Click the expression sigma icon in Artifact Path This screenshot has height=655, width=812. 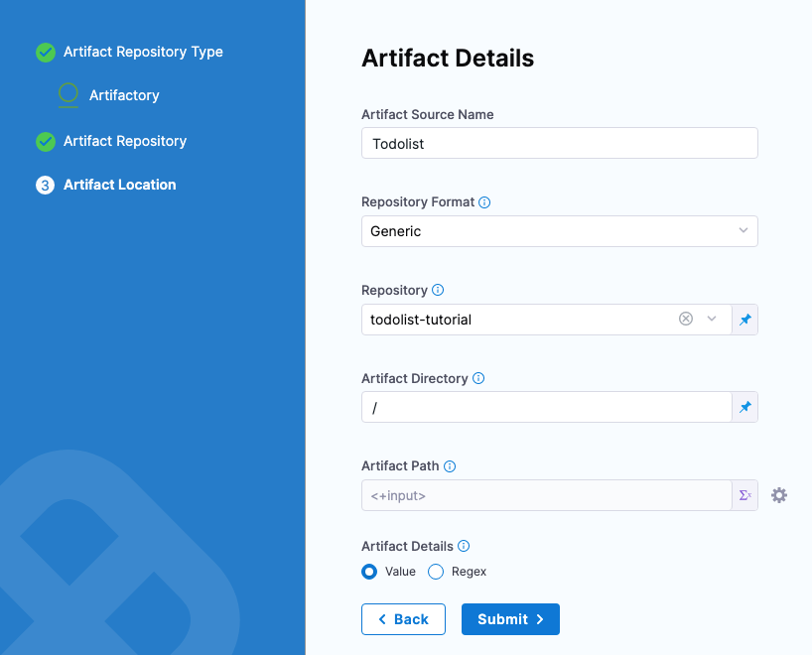click(x=744, y=495)
